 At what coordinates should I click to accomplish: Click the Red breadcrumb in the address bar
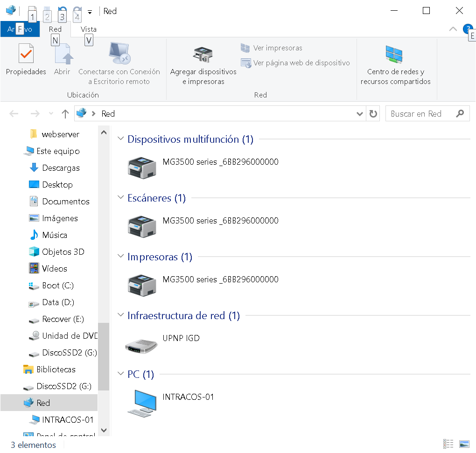(108, 114)
